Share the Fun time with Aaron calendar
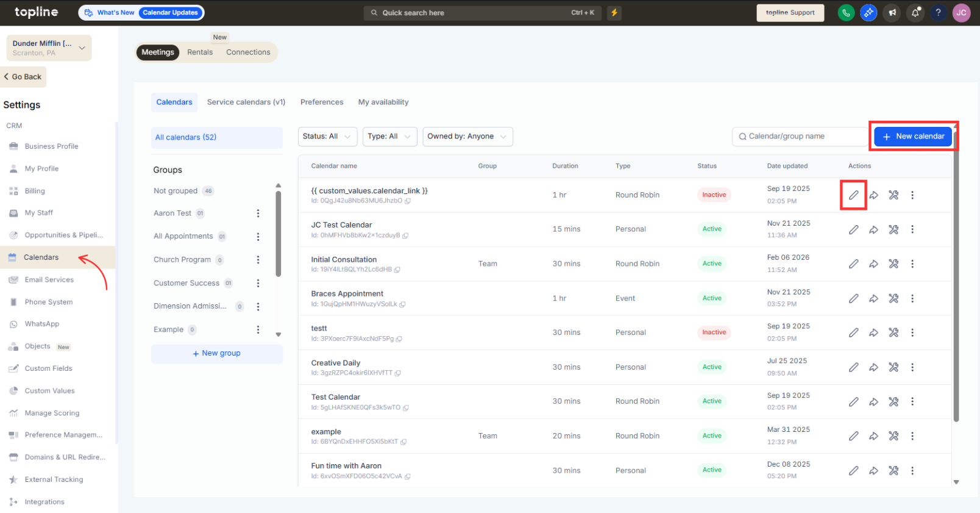This screenshot has height=513, width=980. (x=873, y=470)
